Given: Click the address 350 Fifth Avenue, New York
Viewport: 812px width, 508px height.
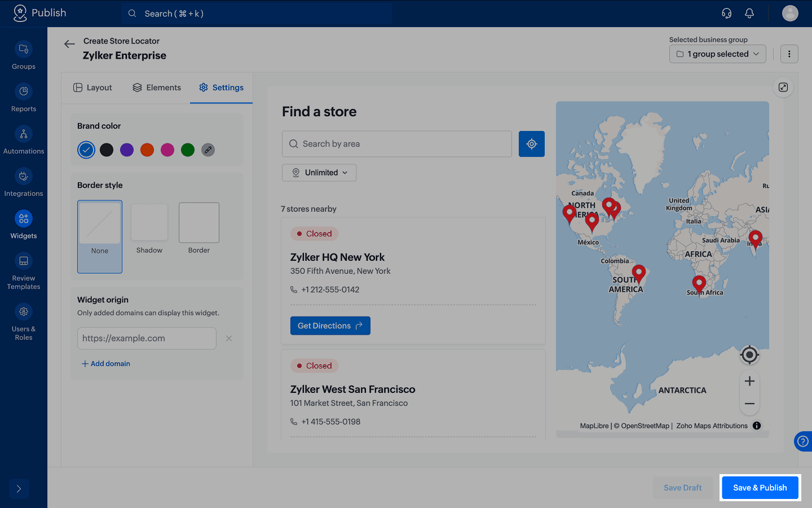Looking at the screenshot, I should pos(341,271).
